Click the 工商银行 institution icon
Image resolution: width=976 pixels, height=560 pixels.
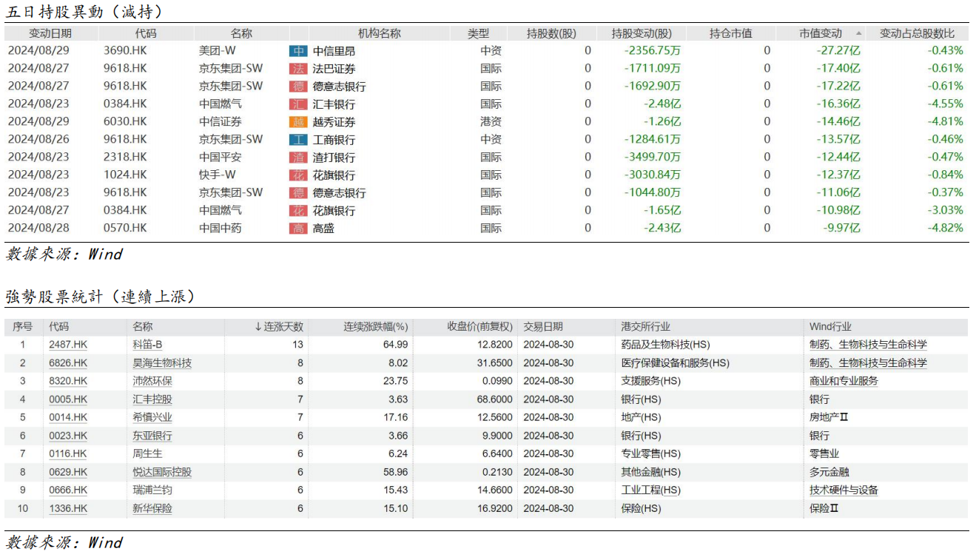coord(298,140)
